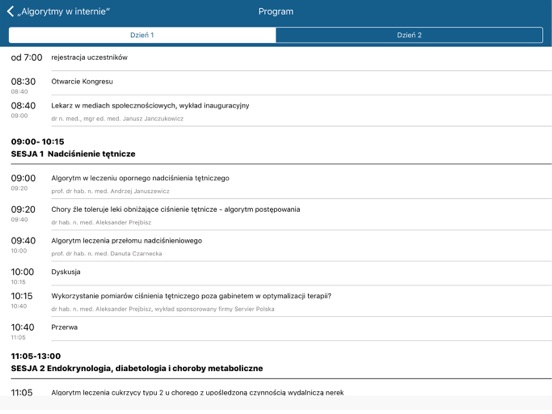Select the 08:30 time label
The height and width of the screenshot is (414, 552).
click(x=23, y=82)
